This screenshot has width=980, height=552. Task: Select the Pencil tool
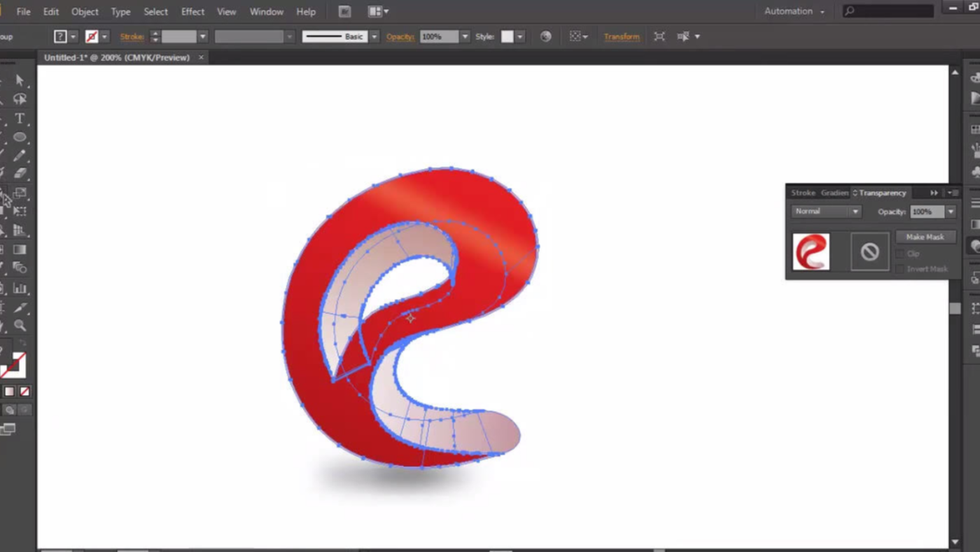(20, 156)
